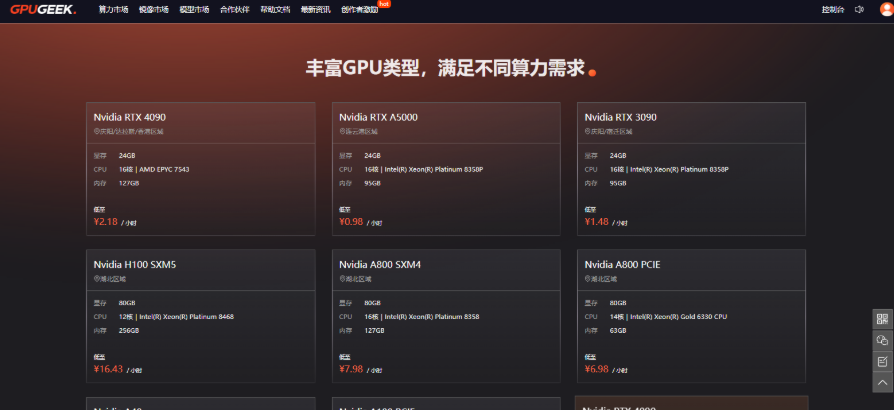Click 80GB VRAM value on A800 SXM4
894x410 pixels.
click(372, 303)
